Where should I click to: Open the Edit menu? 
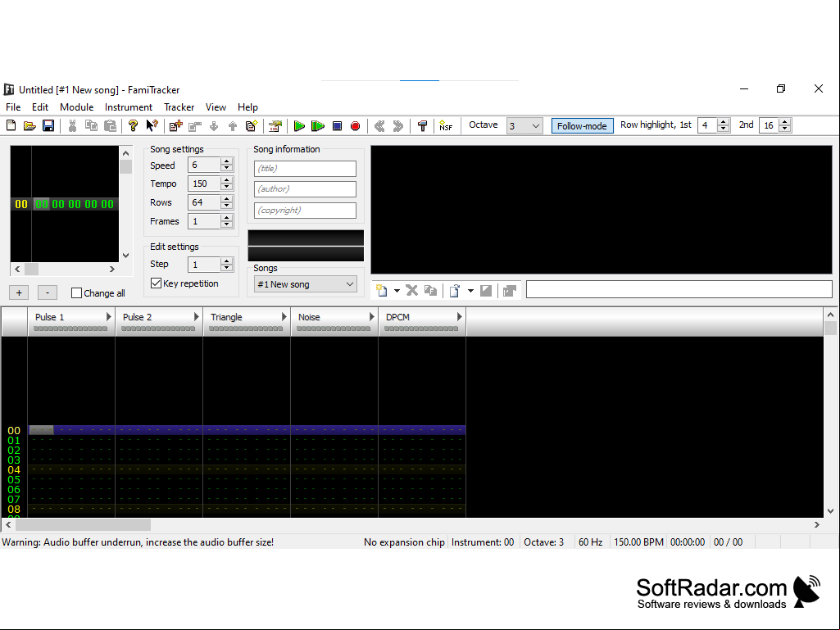tap(39, 107)
